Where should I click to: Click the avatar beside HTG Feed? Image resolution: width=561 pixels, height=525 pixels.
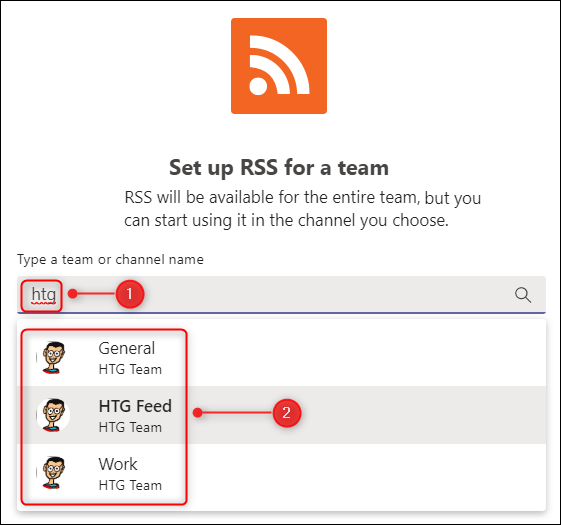pyautogui.click(x=53, y=415)
